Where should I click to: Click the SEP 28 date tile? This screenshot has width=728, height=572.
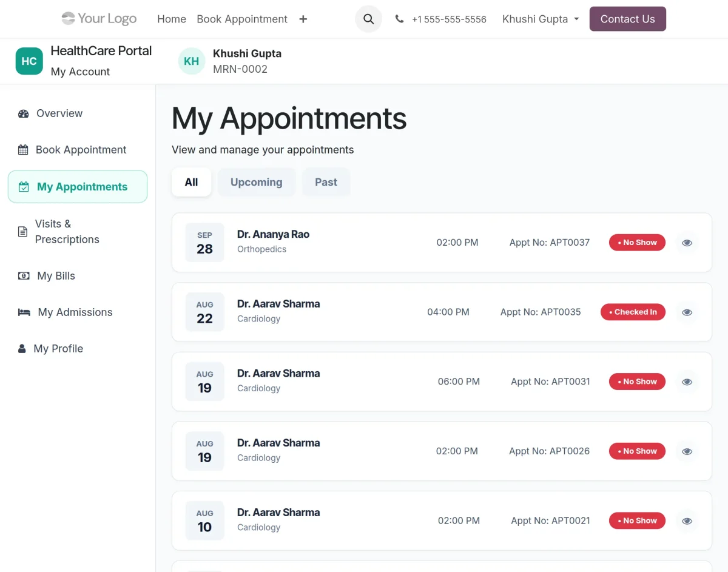[x=204, y=243]
